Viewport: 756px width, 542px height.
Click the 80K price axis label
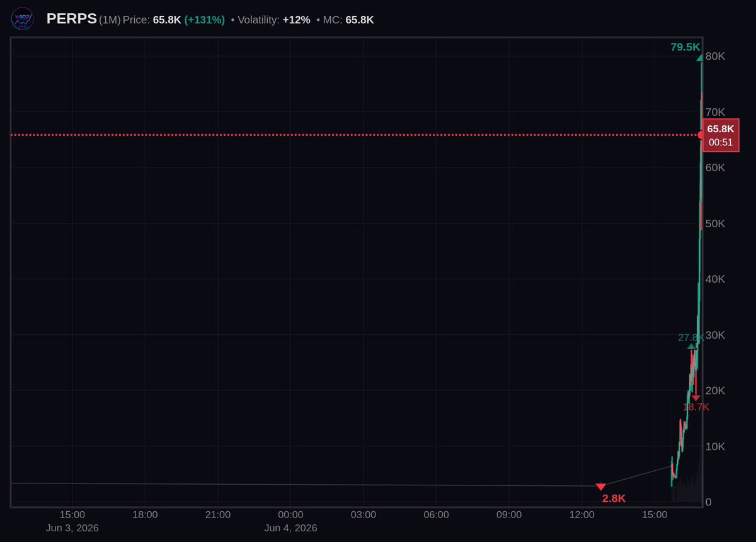(716, 56)
